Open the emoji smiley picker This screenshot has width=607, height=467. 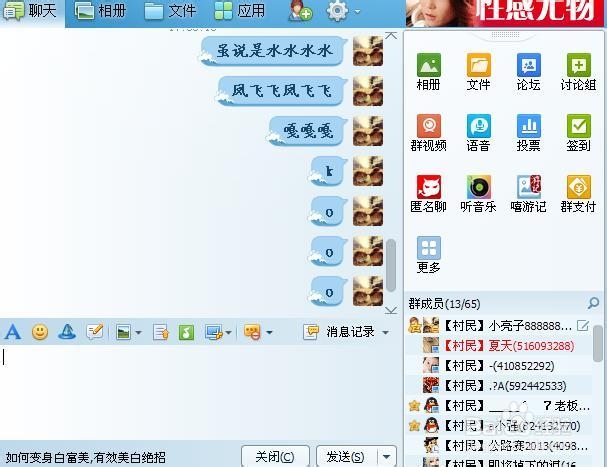coord(40,332)
